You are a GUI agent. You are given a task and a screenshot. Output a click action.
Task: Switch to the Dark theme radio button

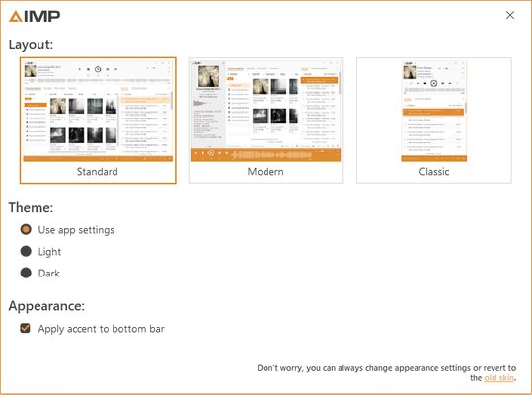26,273
